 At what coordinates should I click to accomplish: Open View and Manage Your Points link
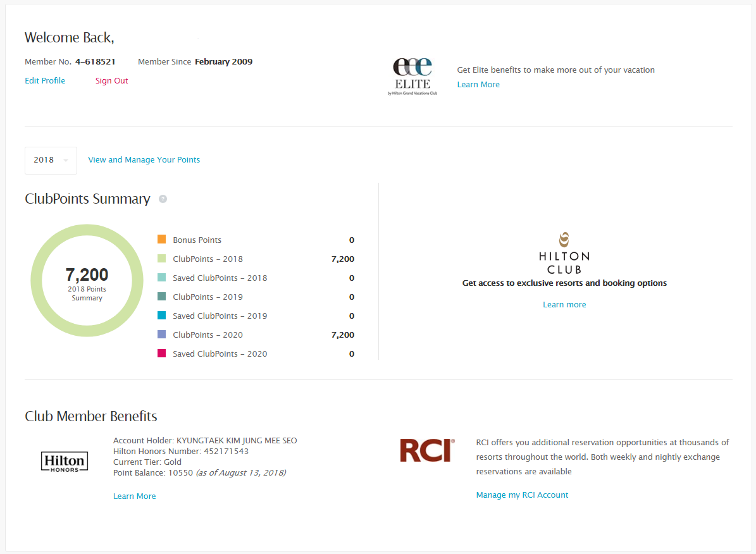pyautogui.click(x=144, y=159)
